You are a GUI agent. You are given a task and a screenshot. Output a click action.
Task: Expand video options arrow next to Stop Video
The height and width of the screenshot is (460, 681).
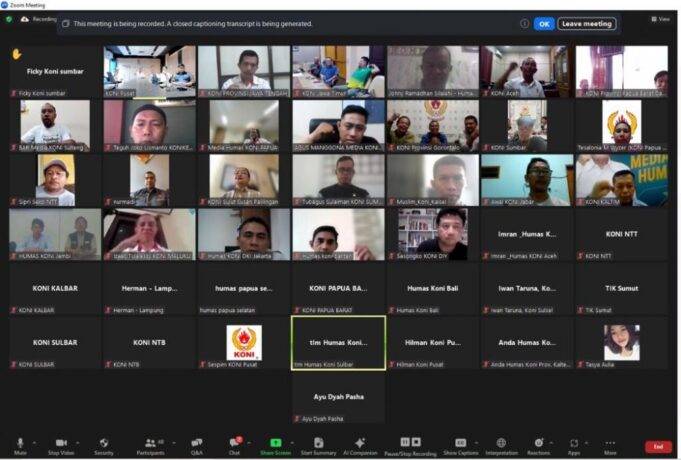[78, 443]
